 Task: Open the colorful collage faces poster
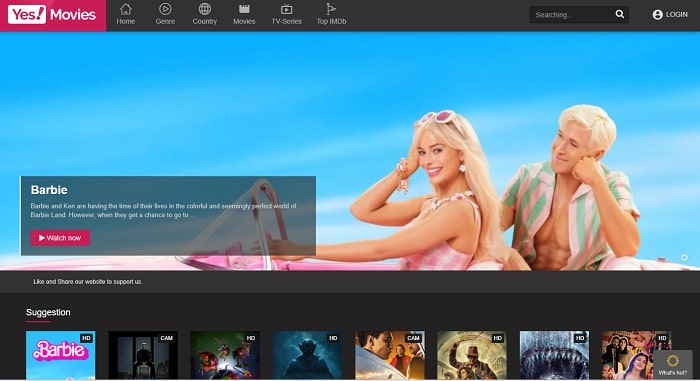coord(637,355)
